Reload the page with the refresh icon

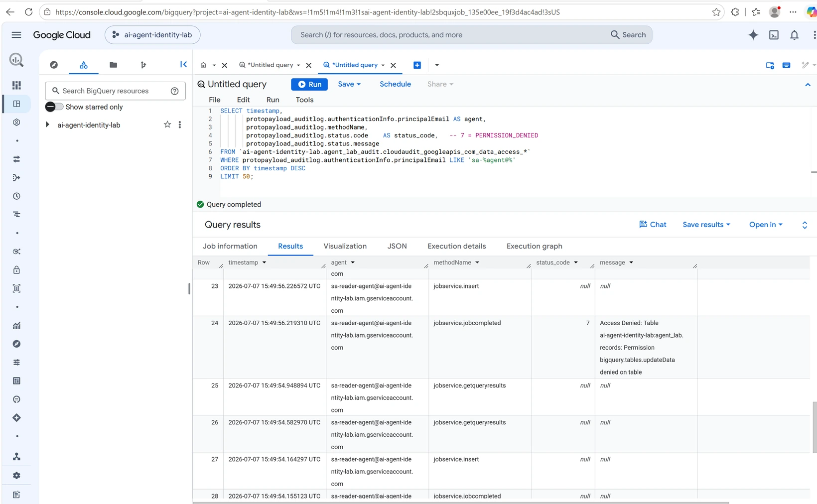[x=28, y=12]
